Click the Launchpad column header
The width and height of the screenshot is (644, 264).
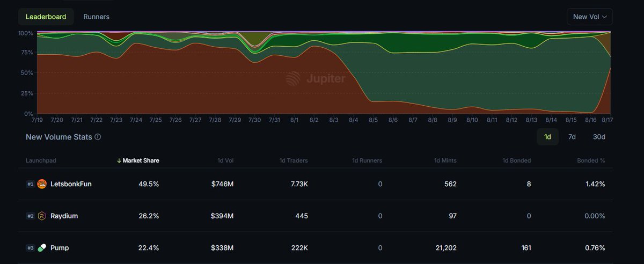41,160
